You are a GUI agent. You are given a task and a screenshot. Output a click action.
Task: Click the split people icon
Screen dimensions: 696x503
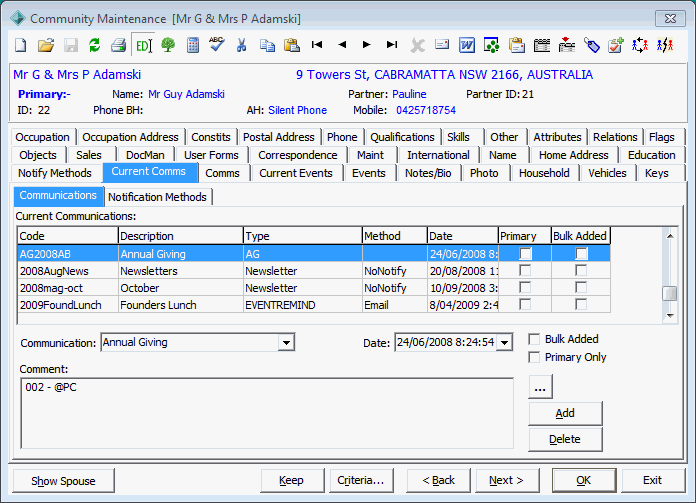click(x=665, y=45)
